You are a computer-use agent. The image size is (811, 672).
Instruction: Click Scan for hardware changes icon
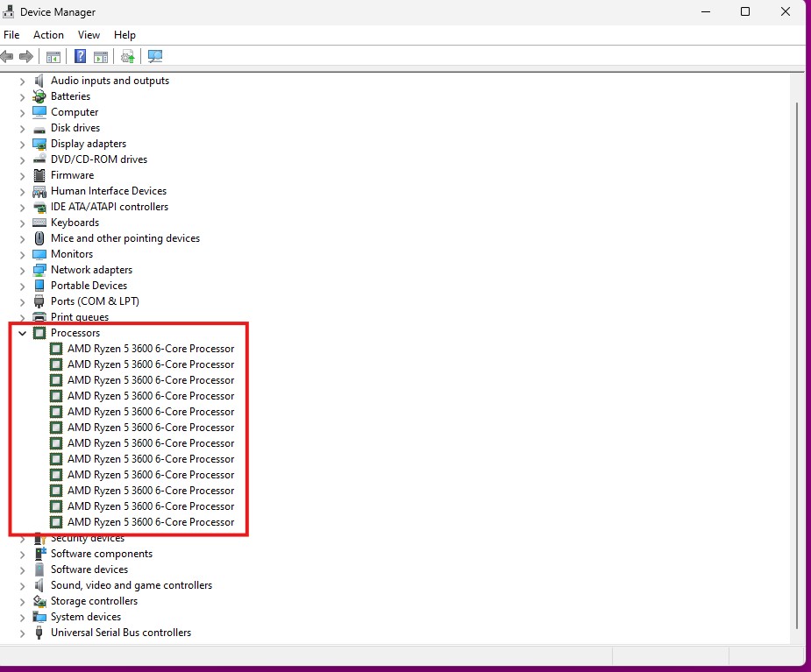[x=155, y=57]
